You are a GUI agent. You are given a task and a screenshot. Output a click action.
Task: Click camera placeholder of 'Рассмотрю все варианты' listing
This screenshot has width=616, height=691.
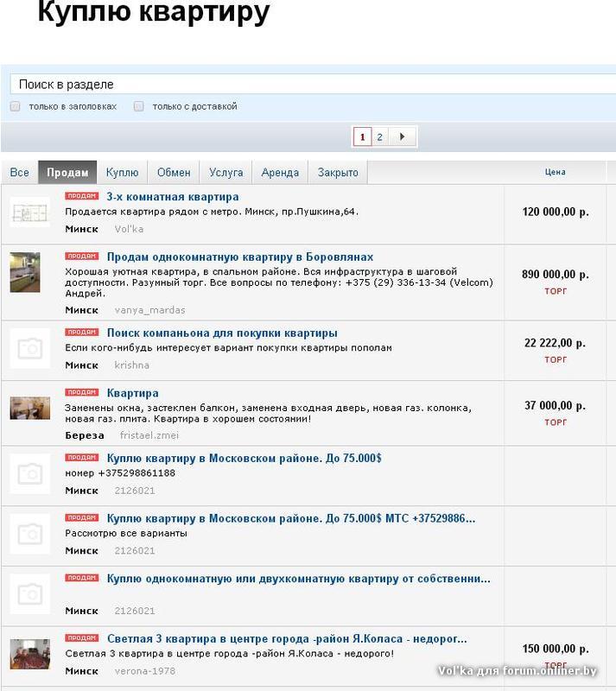[29, 534]
